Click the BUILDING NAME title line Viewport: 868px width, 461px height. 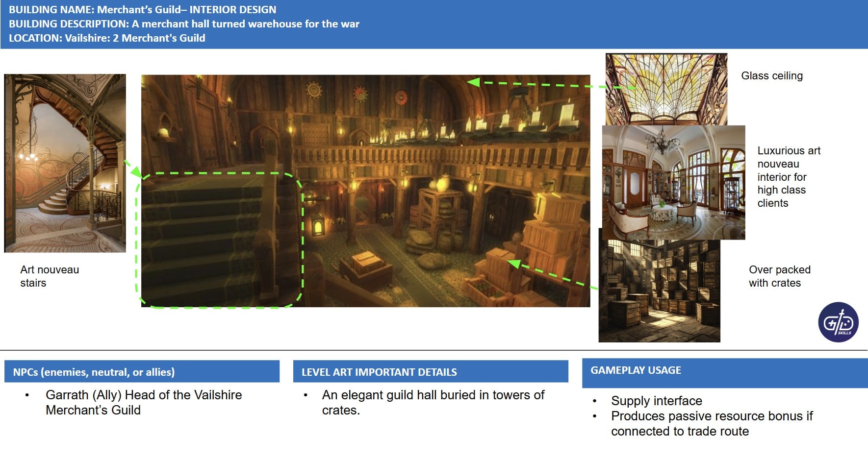point(142,10)
